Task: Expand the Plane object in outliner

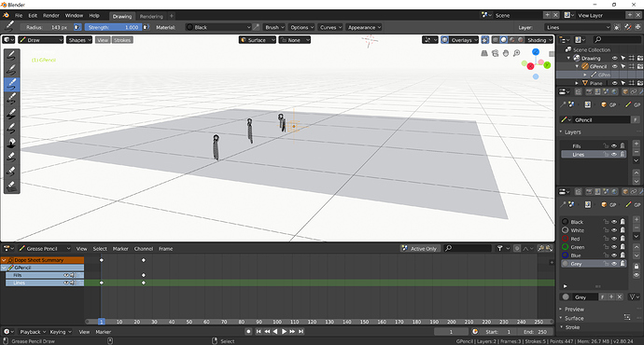Action: pyautogui.click(x=577, y=83)
